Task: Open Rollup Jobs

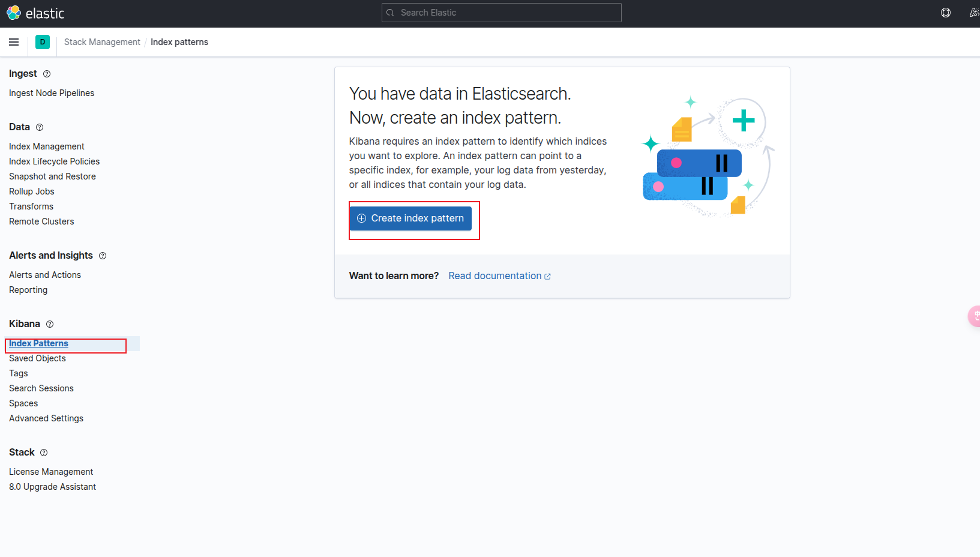Action: coord(32,191)
